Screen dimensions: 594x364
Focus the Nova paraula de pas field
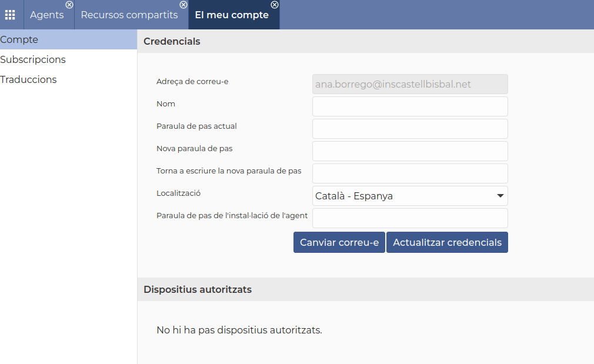click(410, 151)
